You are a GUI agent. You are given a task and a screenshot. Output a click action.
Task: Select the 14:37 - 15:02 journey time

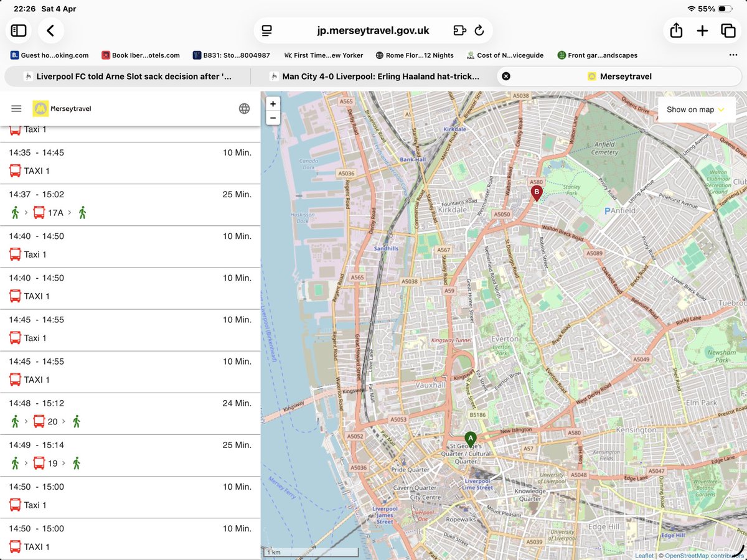pos(36,194)
